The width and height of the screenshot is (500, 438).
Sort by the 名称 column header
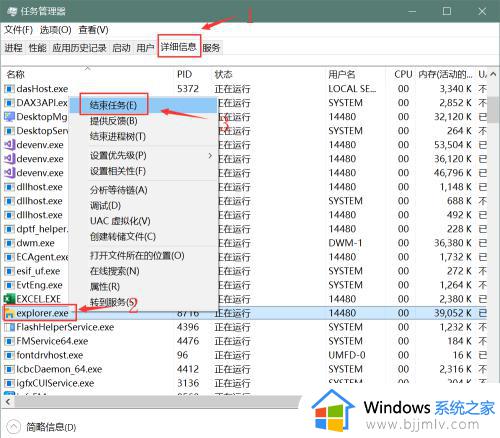click(x=87, y=74)
